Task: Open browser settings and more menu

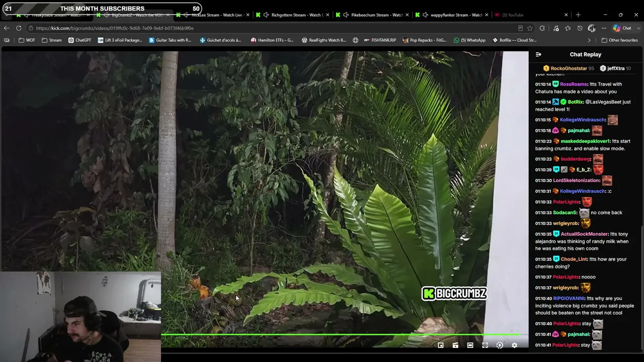Action: (604, 28)
